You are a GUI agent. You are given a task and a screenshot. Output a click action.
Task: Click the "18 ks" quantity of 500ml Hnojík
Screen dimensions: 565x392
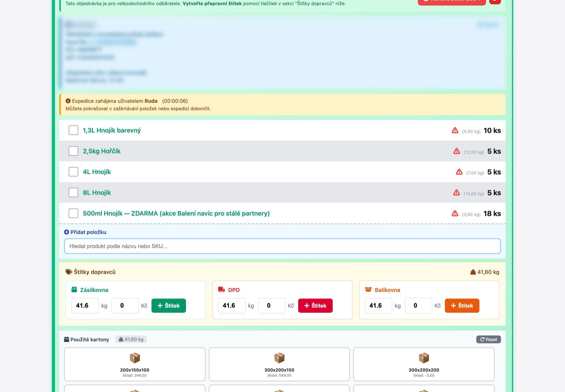click(x=492, y=214)
